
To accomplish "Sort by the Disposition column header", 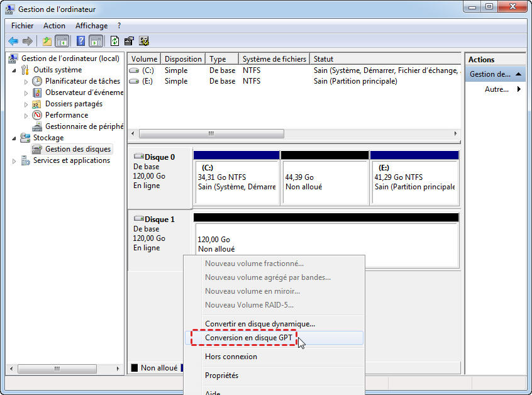I will [183, 59].
